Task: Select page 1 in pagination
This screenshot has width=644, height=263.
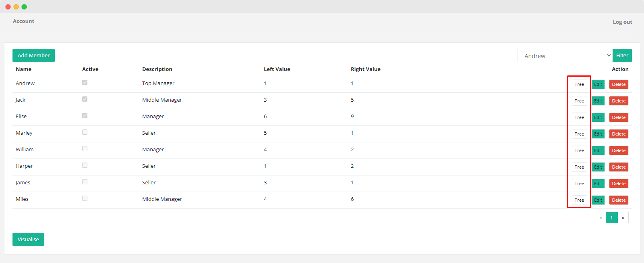Action: (611, 218)
